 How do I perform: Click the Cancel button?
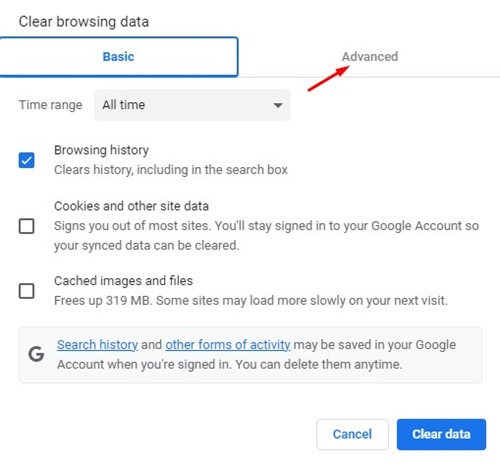(x=352, y=434)
